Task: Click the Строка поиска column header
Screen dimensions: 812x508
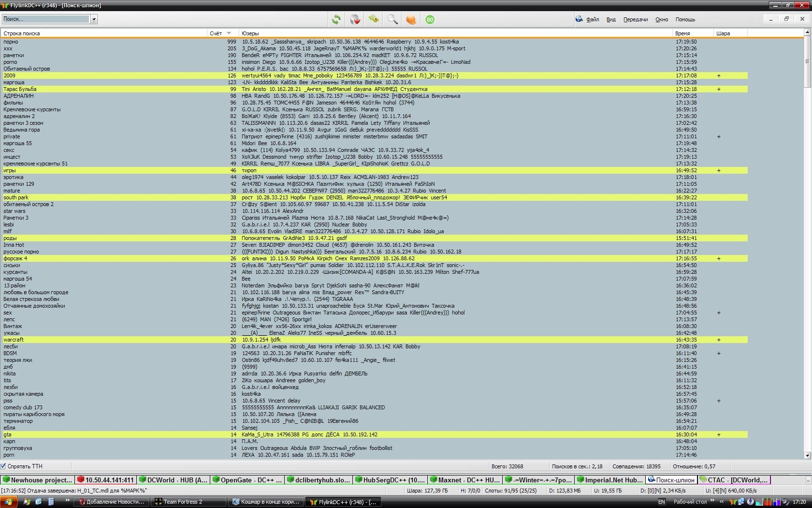Action: coord(22,33)
